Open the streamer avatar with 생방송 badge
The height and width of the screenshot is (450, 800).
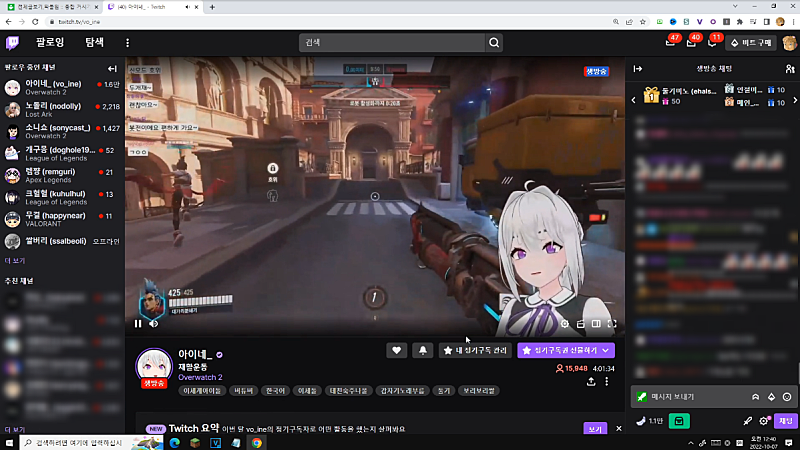pos(154,367)
